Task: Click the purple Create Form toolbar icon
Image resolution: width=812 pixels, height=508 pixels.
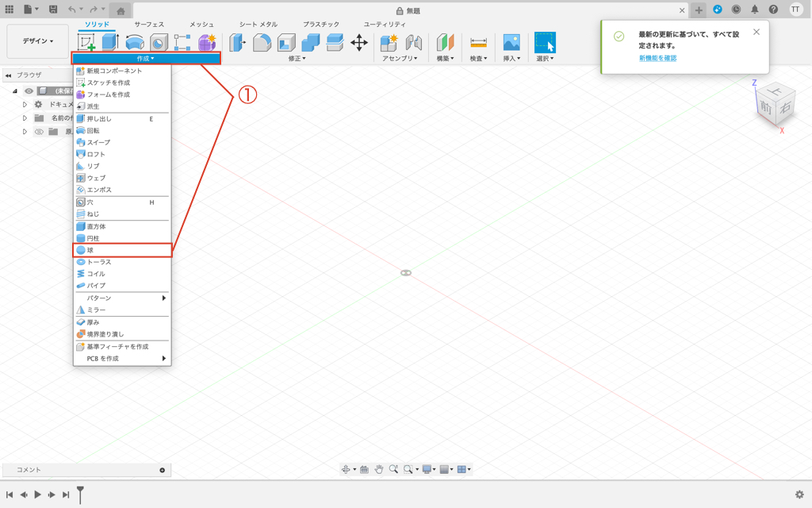Action: 207,43
